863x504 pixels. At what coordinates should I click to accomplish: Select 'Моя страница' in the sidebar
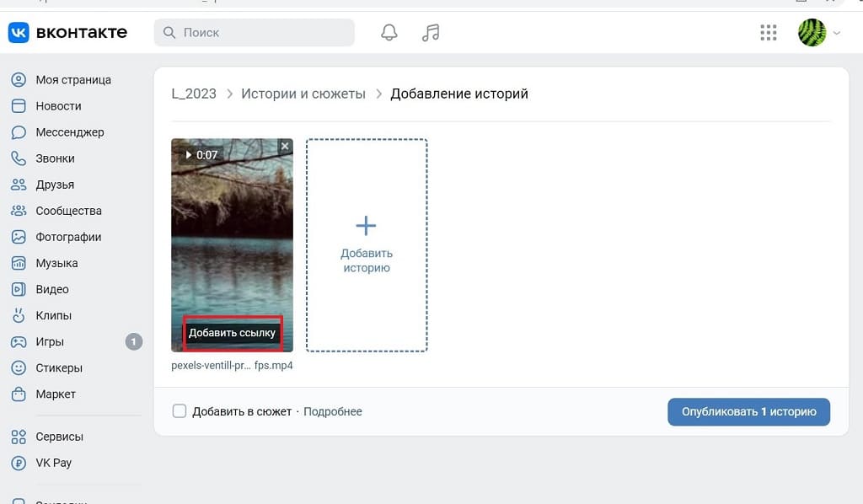[x=72, y=80]
